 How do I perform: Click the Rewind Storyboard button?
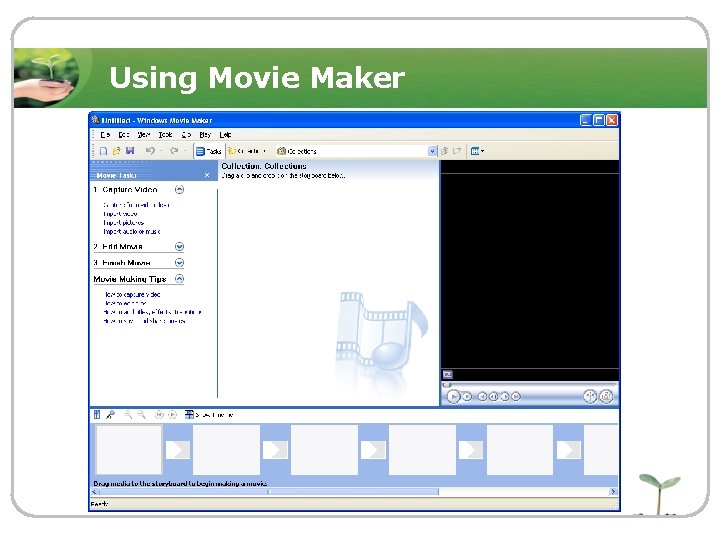pos(159,415)
